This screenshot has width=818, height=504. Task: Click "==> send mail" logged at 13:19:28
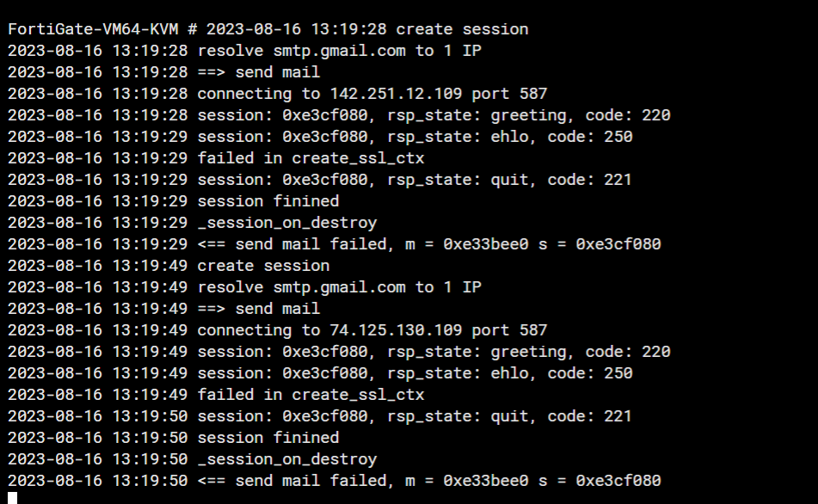pyautogui.click(x=258, y=72)
